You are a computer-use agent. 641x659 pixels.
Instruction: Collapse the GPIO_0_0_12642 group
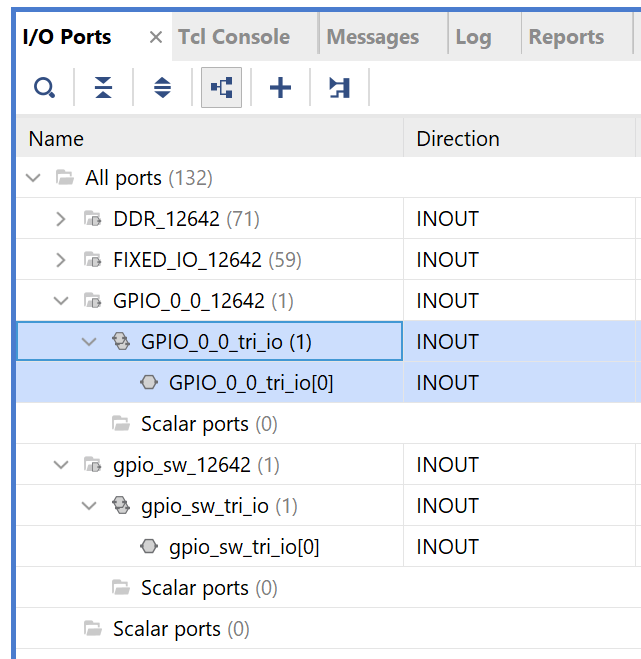(61, 301)
